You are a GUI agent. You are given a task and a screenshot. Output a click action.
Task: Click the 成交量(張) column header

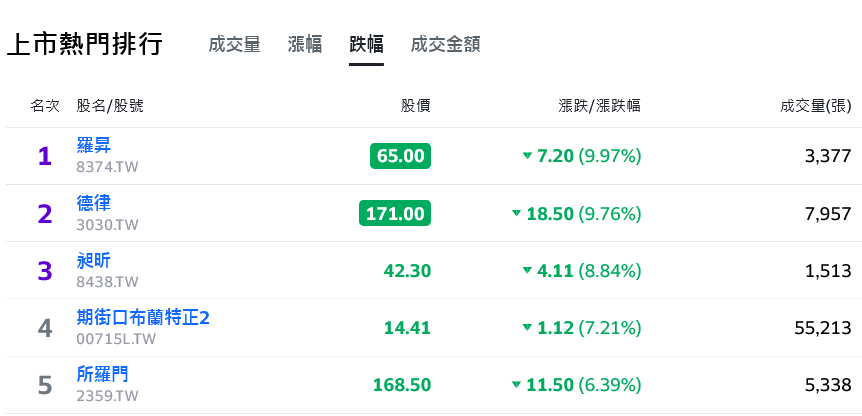816,106
